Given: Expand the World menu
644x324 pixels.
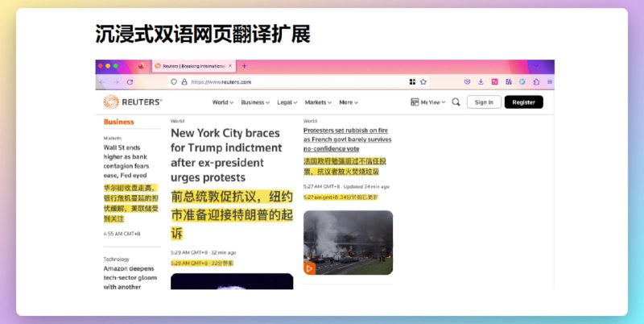Looking at the screenshot, I should [223, 102].
